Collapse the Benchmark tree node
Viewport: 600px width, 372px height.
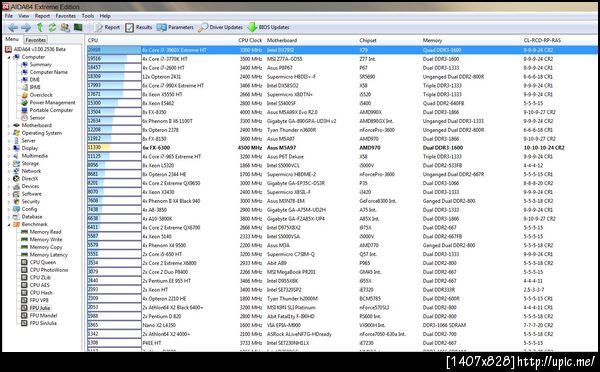click(9, 224)
